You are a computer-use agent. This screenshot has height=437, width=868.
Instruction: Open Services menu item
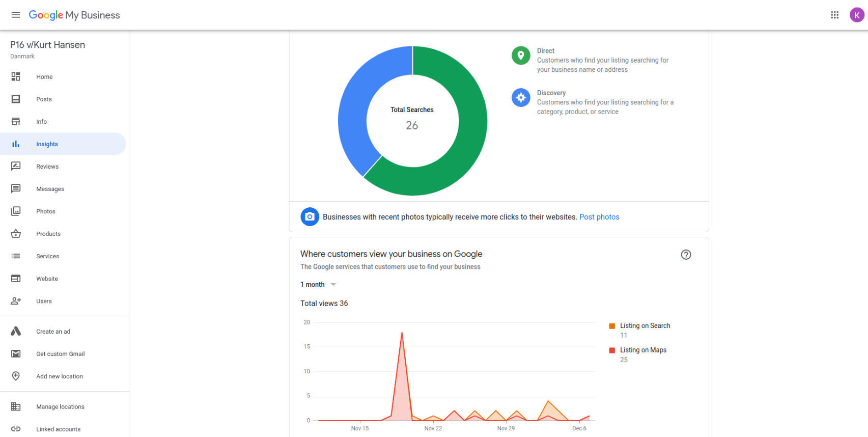click(63, 256)
